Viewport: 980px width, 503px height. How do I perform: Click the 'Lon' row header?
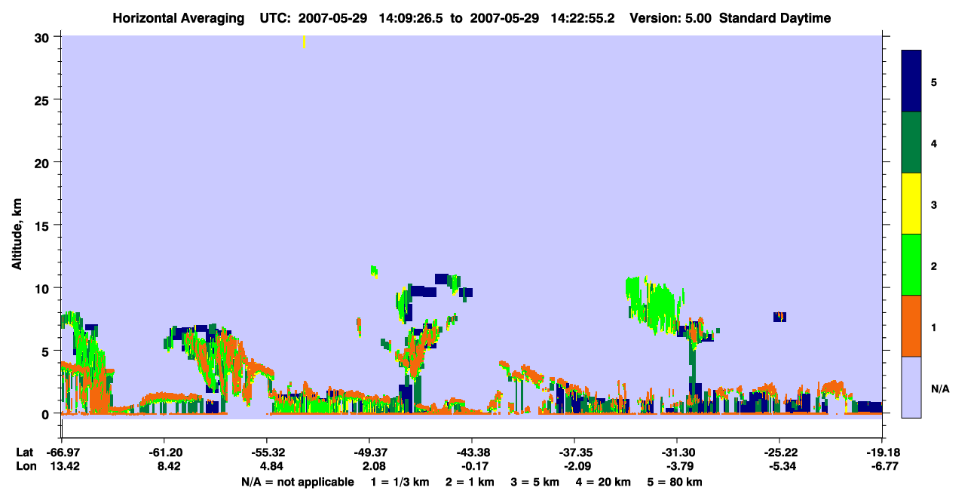[x=26, y=466]
